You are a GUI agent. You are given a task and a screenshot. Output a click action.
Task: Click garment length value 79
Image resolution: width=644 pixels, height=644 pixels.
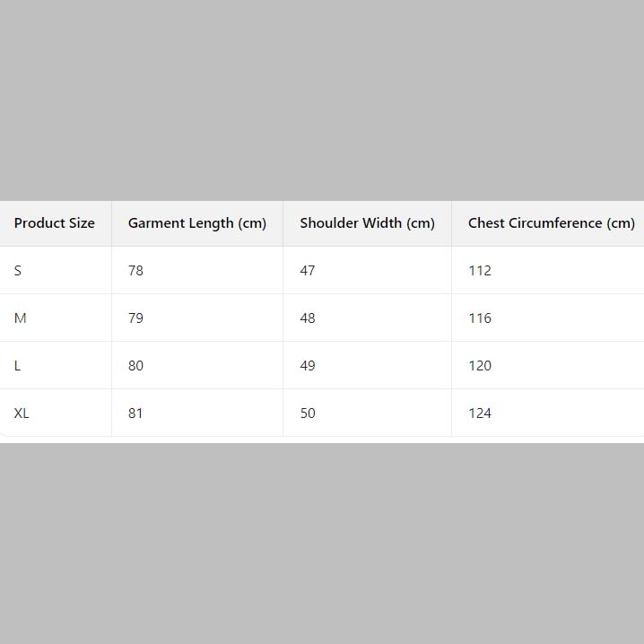135,318
